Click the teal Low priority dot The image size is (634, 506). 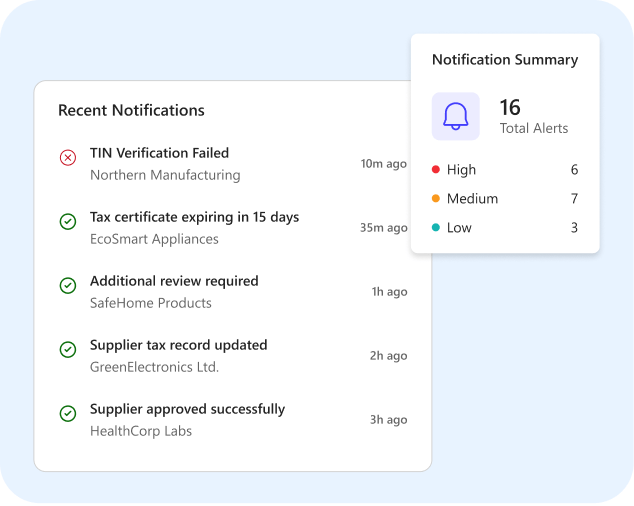(435, 227)
